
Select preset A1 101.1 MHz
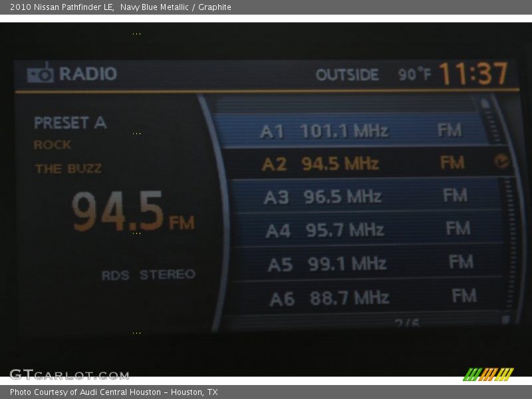click(x=353, y=130)
